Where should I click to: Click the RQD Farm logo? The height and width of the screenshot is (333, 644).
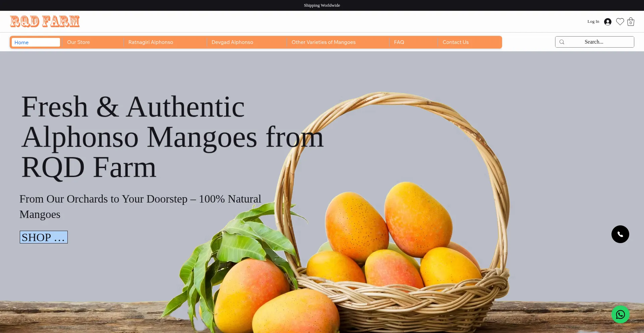[x=45, y=21]
